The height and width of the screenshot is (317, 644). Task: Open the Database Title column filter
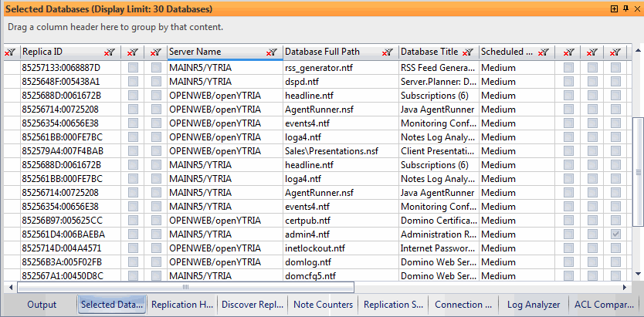tap(467, 52)
